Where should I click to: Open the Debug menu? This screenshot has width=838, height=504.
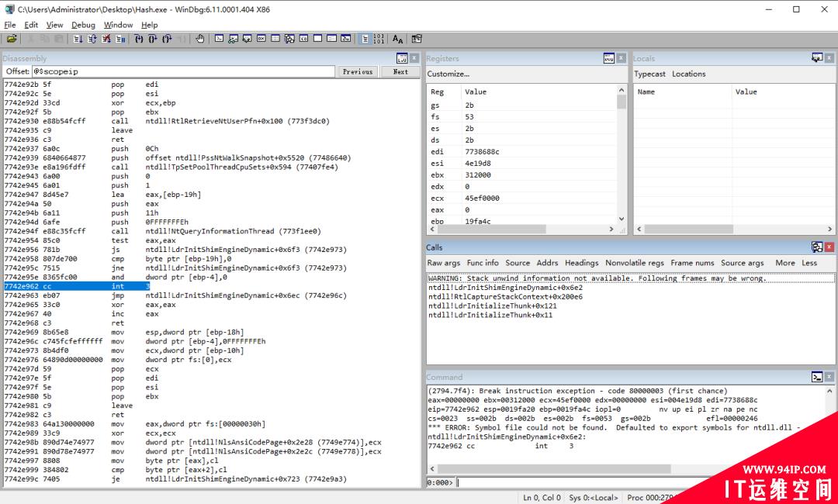(x=83, y=25)
